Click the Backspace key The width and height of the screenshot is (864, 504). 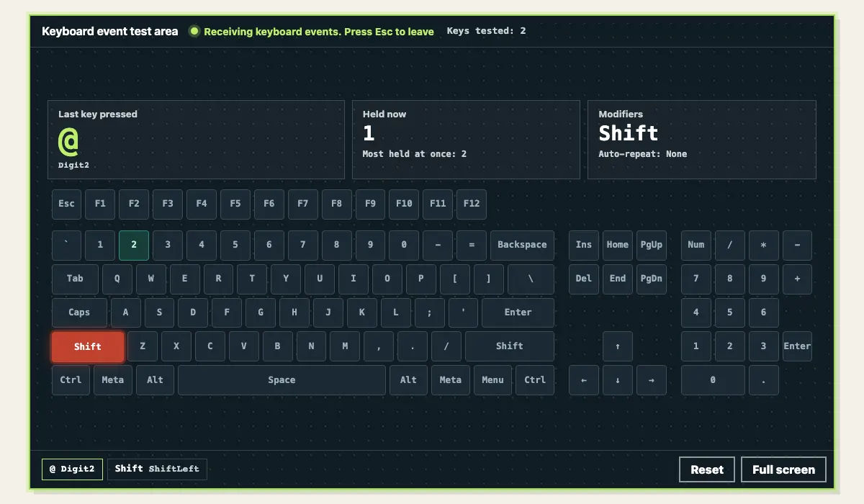(x=522, y=245)
